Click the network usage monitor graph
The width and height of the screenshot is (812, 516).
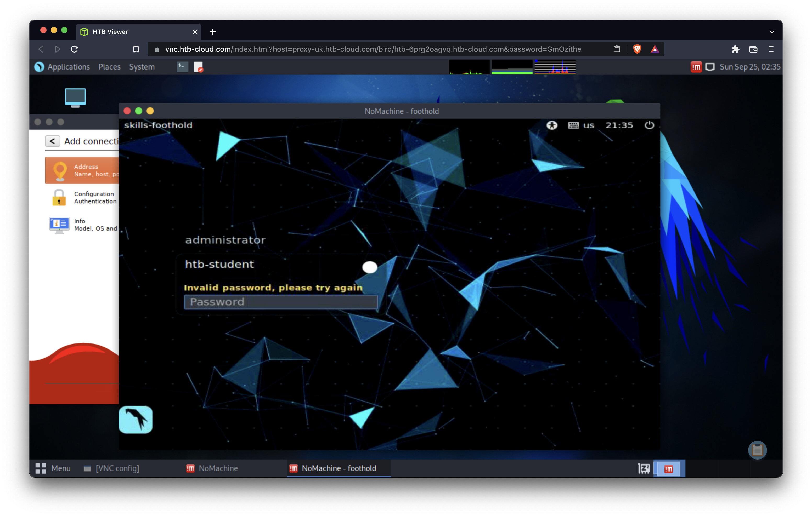[x=555, y=67]
